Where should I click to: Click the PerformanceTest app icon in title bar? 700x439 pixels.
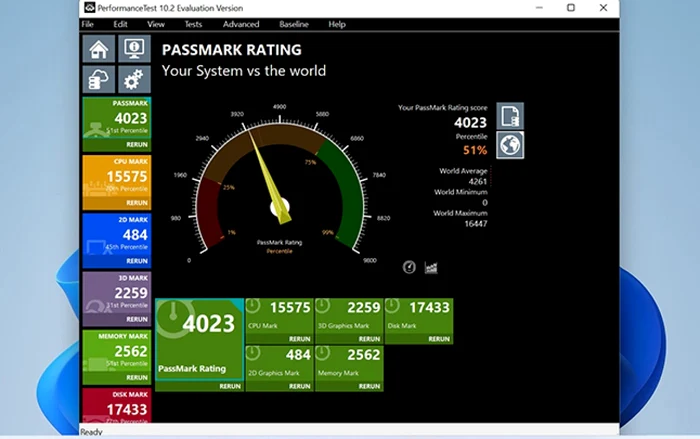tap(89, 8)
